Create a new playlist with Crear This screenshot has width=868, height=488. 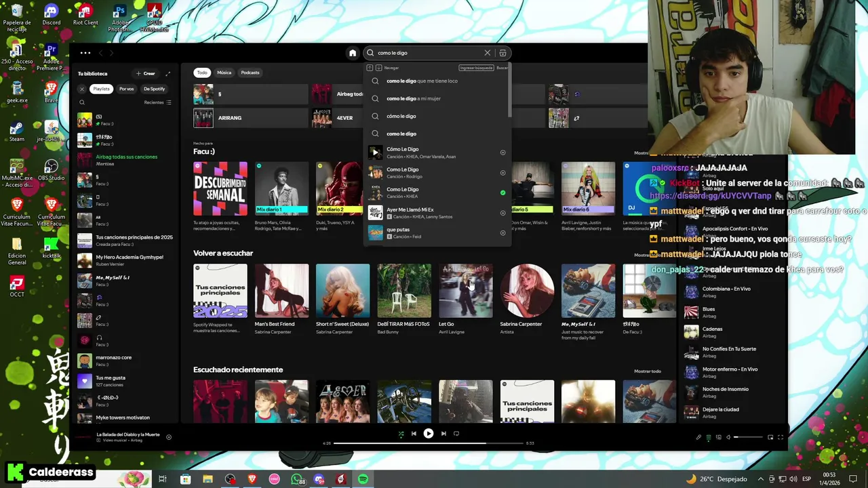pos(146,73)
